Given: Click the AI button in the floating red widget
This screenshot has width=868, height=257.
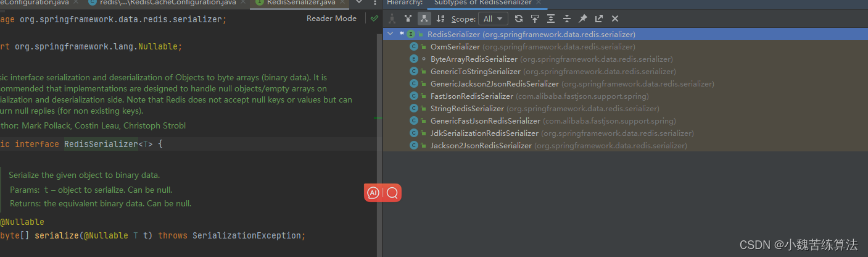Looking at the screenshot, I should [373, 193].
